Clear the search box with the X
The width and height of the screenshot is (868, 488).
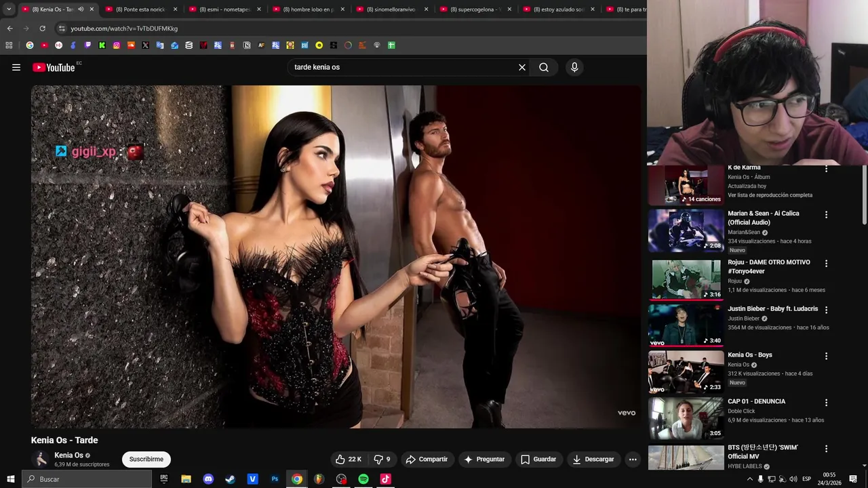[x=522, y=67]
